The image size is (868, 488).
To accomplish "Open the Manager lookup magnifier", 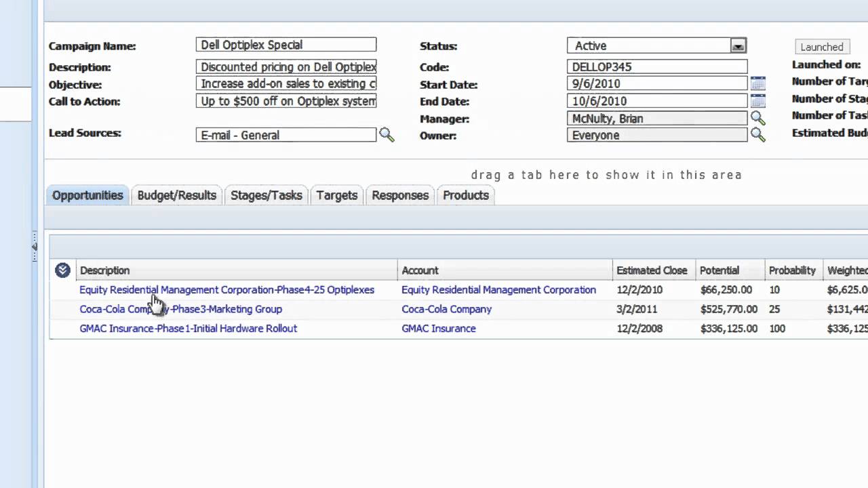I will [x=757, y=119].
